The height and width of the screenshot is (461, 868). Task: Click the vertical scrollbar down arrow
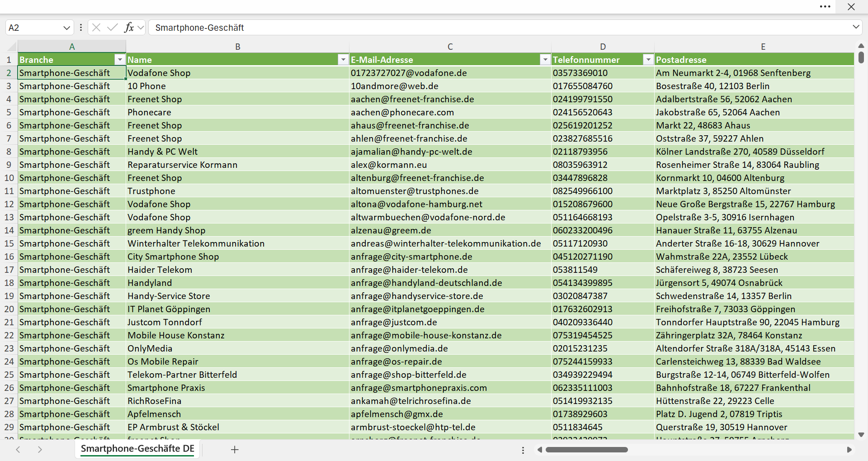[x=861, y=435]
